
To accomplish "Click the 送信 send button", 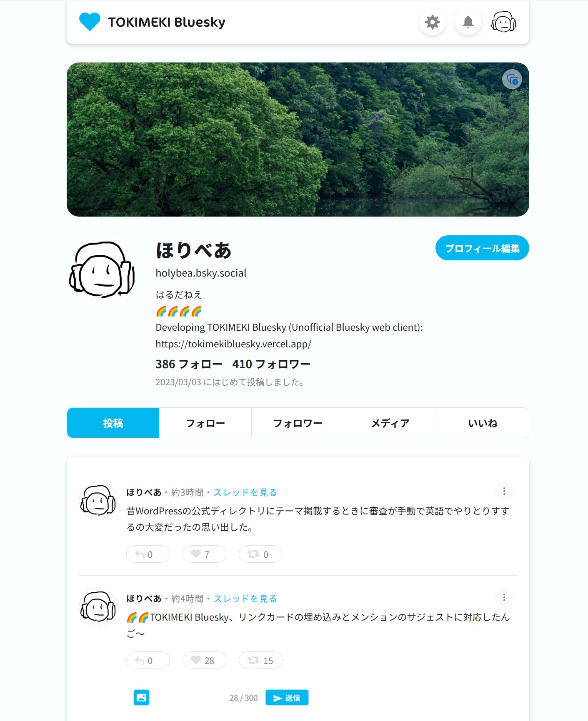I will tap(287, 698).
